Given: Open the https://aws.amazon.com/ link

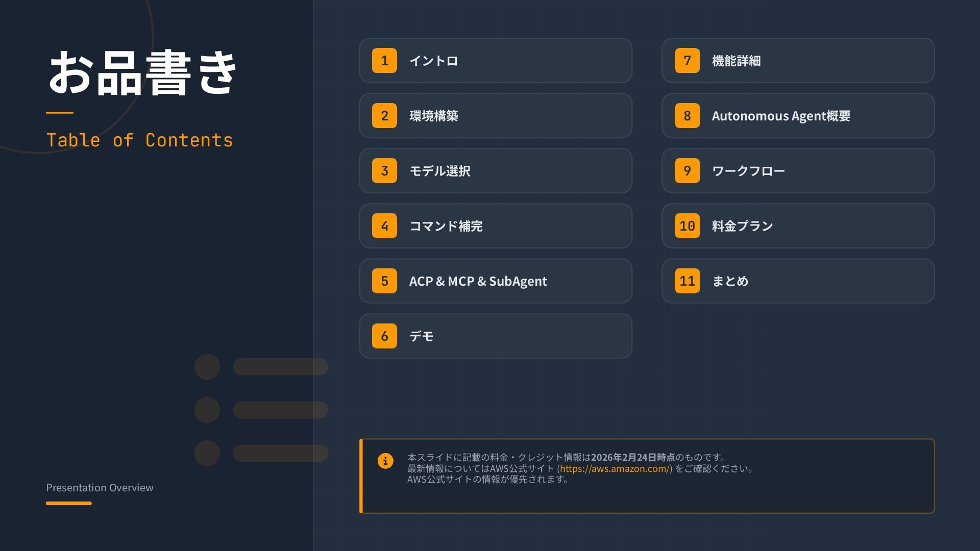Looking at the screenshot, I should point(615,468).
